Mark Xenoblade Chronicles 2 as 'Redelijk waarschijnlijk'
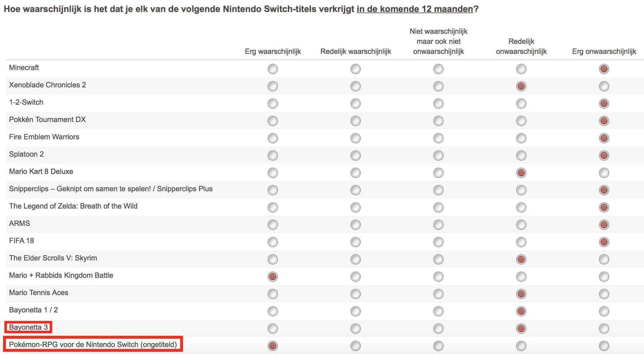644x354 pixels. pos(356,86)
